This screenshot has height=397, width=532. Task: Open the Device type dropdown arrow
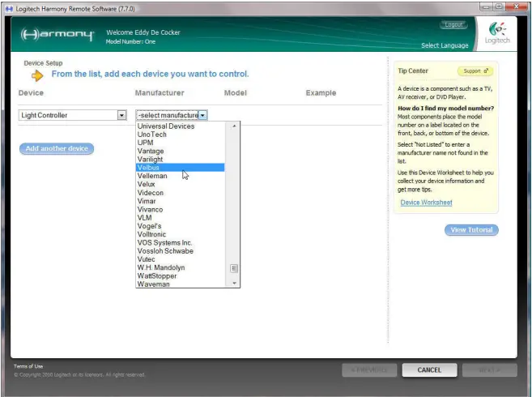(x=121, y=116)
